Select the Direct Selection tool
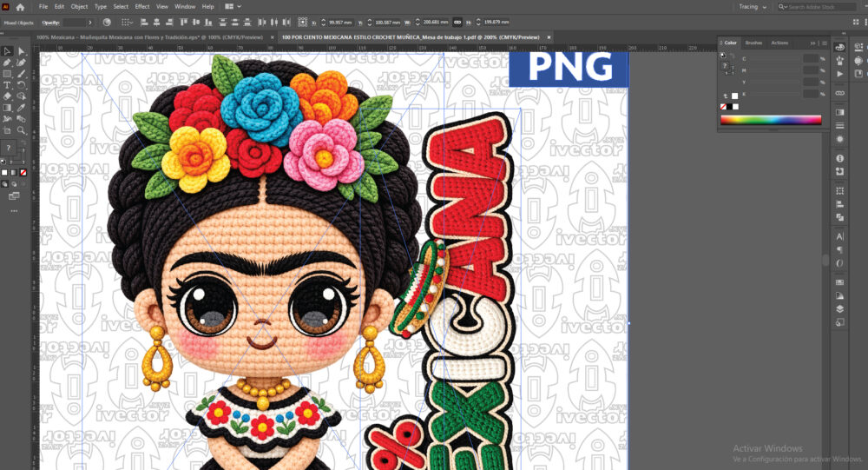 [x=21, y=51]
